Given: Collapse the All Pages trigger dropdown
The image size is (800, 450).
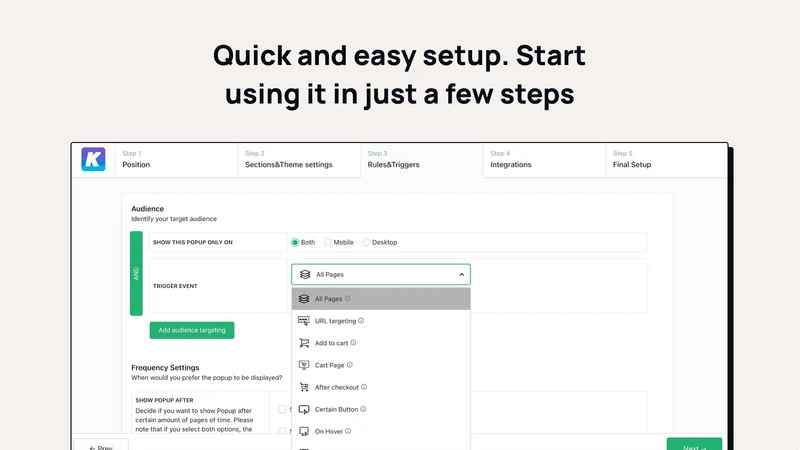Looking at the screenshot, I should click(x=381, y=274).
